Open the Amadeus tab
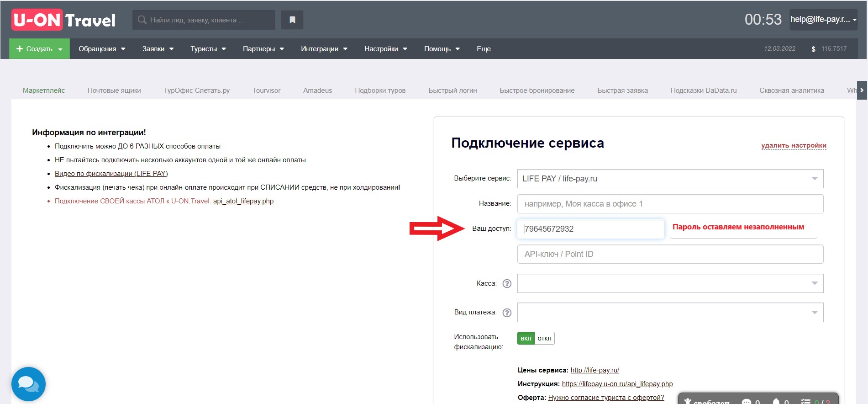Viewport: 868px width, 404px height. coord(318,90)
